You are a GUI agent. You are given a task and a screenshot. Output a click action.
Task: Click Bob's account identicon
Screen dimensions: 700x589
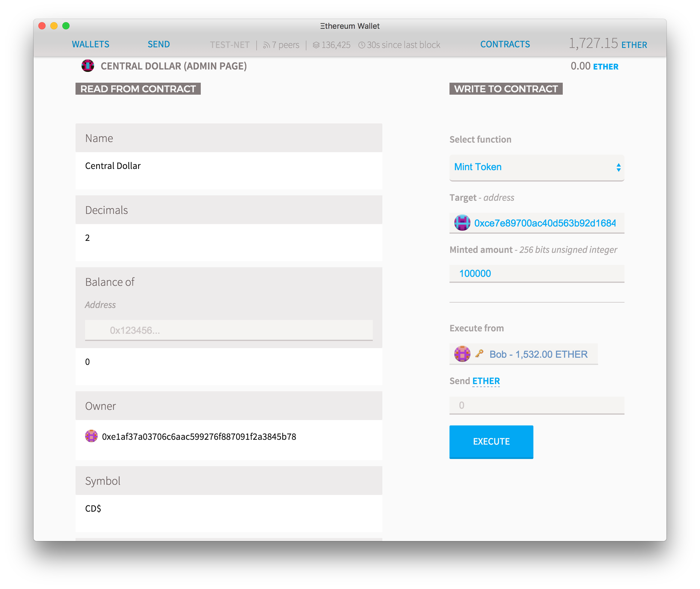click(462, 354)
